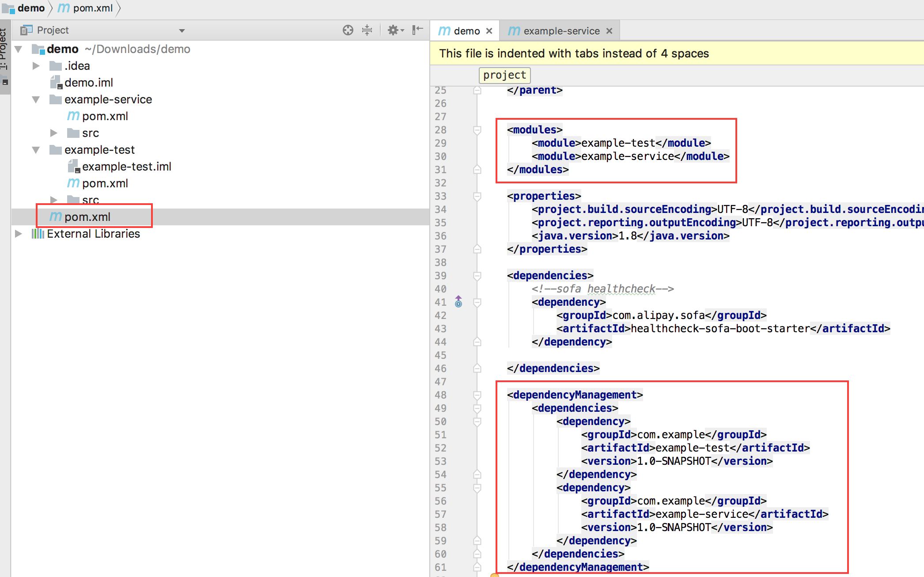Collapse the example-service folder
Image resolution: width=924 pixels, height=577 pixels.
(x=36, y=99)
